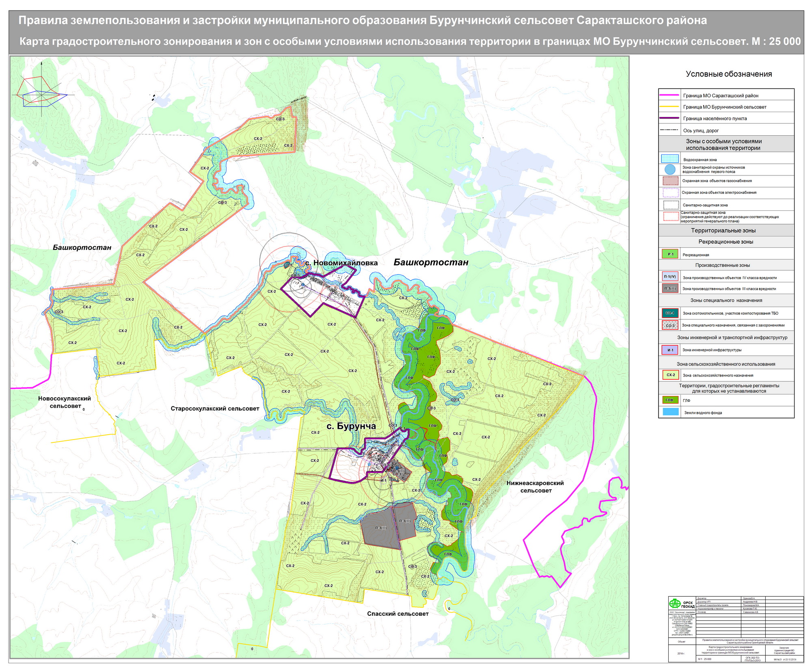Click the subtitle 'Карта градостроительного зонирования' in the banner
Screen dimensions: 812x669
(410, 41)
